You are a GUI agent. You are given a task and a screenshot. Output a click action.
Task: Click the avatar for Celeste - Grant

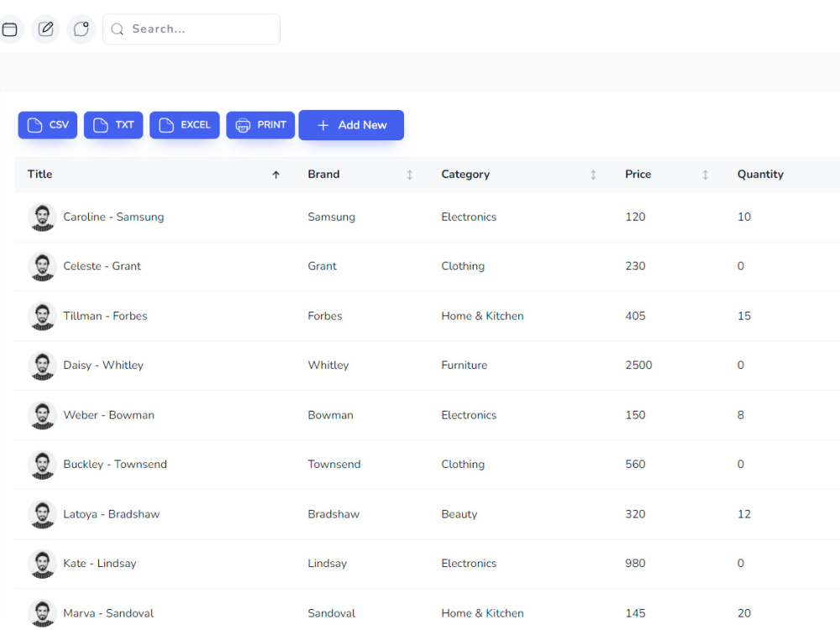point(42,266)
